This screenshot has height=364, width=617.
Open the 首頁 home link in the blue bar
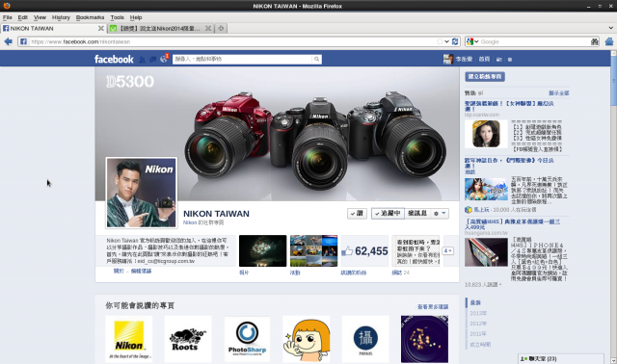pos(484,60)
